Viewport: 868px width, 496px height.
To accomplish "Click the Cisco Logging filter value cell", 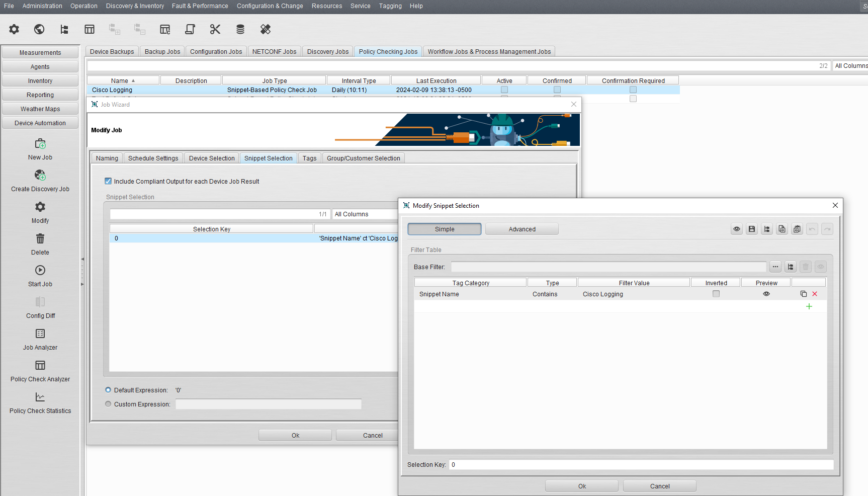I will (634, 294).
